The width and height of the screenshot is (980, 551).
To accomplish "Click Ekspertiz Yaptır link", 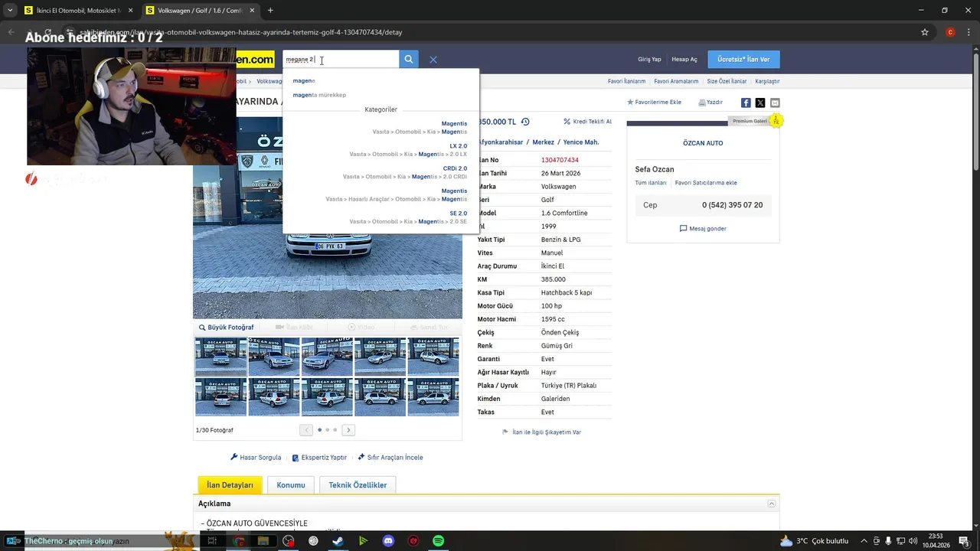I will (319, 458).
